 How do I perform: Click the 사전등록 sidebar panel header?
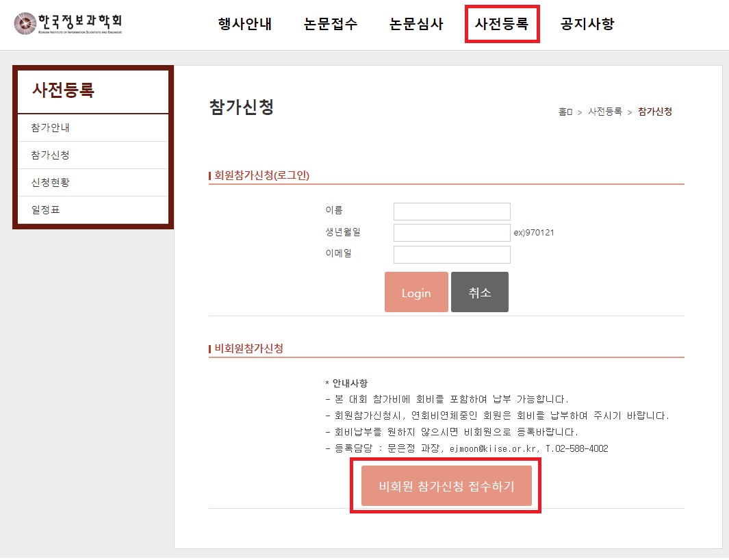click(x=63, y=90)
